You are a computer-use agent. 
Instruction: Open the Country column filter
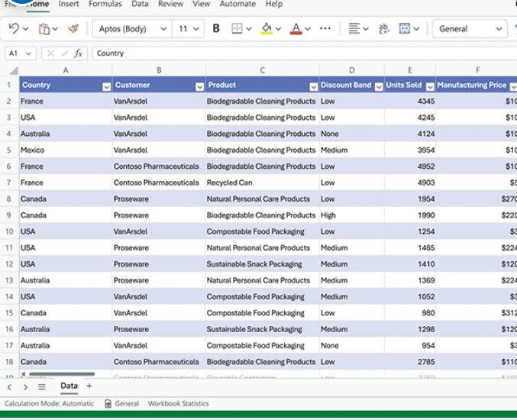(x=106, y=86)
